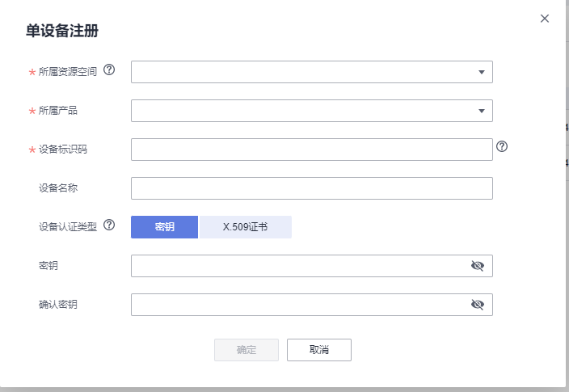Click into the 确认密钥 password input
Viewport: 569px width, 392px height.
pos(299,305)
